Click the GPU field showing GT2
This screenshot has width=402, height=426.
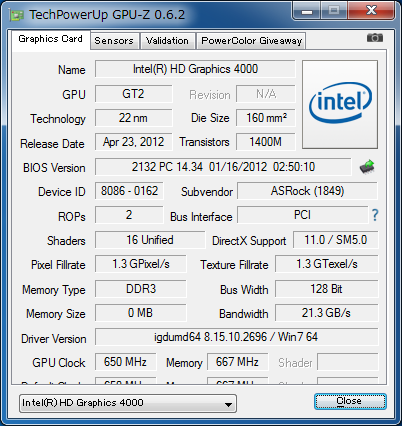tap(133, 94)
